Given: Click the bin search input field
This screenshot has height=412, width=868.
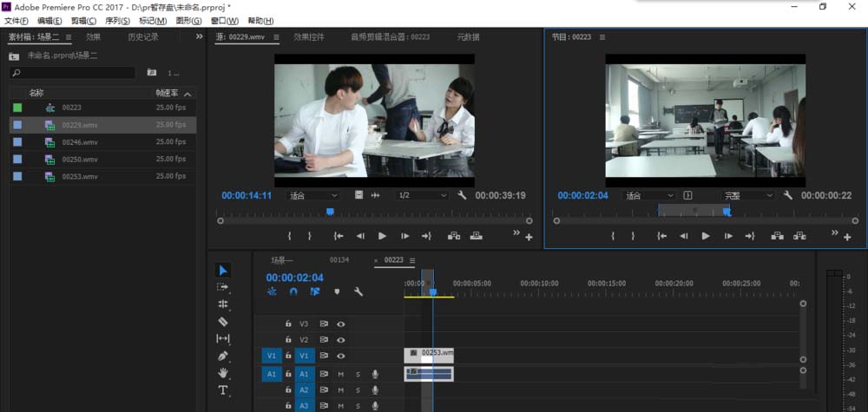Looking at the screenshot, I should click(x=73, y=73).
